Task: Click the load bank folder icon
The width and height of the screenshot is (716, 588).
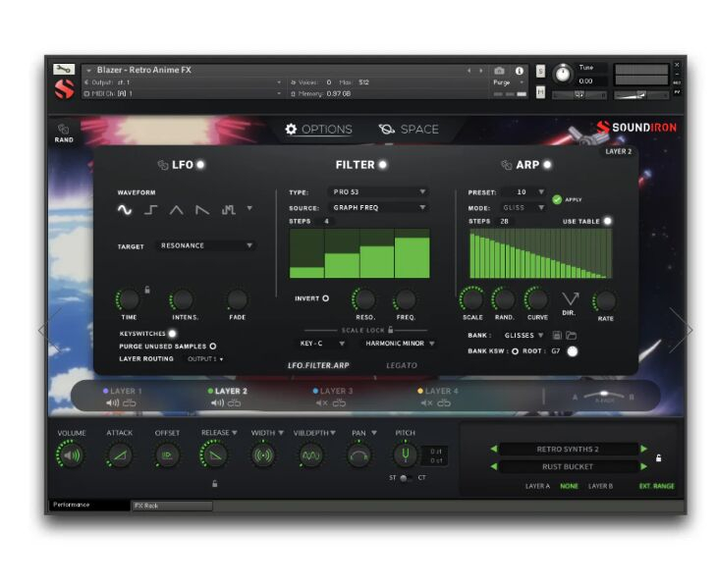Action: tap(571, 336)
